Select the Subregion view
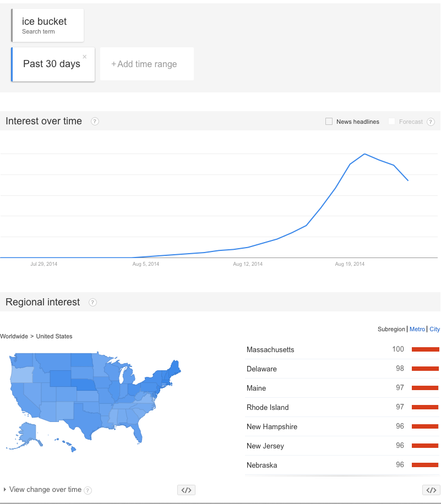The width and height of the screenshot is (441, 504). coord(391,329)
